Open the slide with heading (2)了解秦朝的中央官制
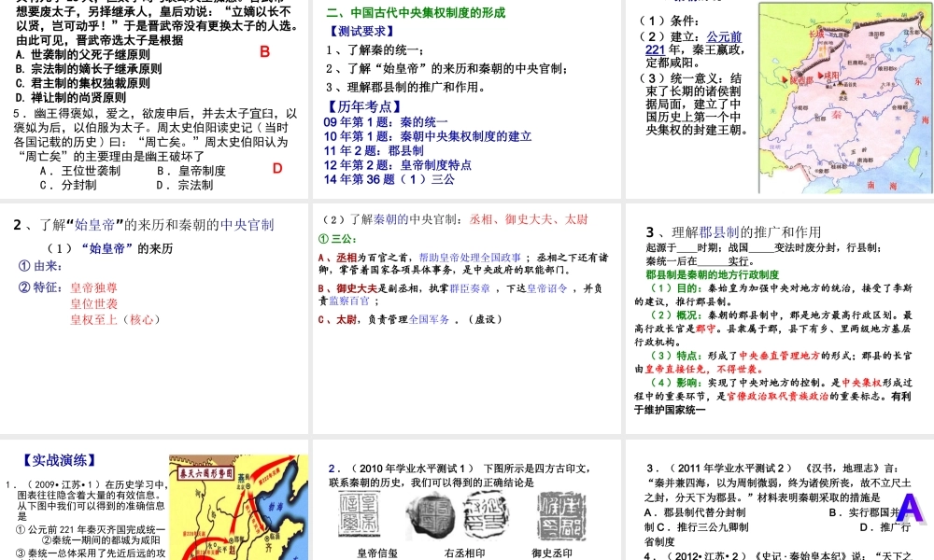 [466, 318]
